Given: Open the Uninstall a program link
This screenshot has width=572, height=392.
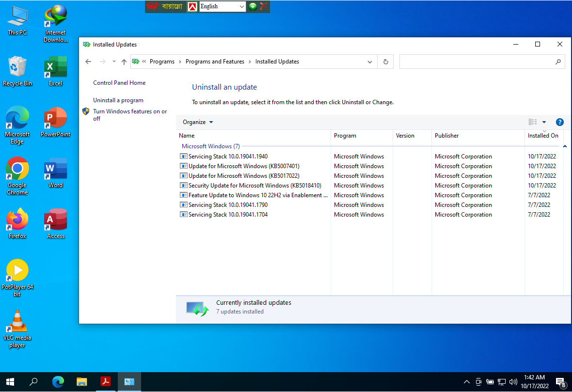Looking at the screenshot, I should 118,100.
